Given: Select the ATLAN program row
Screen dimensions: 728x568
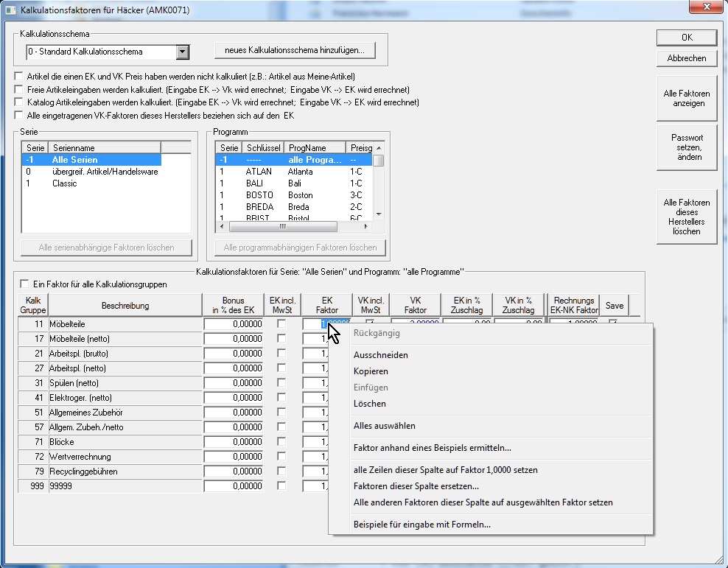Looking at the screenshot, I should (259, 172).
